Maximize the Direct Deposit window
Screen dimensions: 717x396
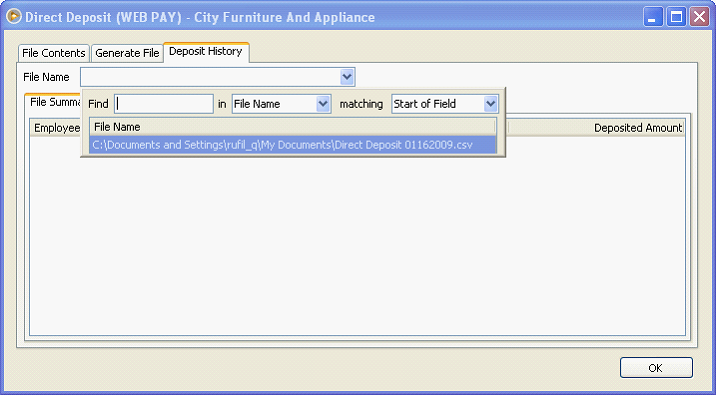(676, 18)
